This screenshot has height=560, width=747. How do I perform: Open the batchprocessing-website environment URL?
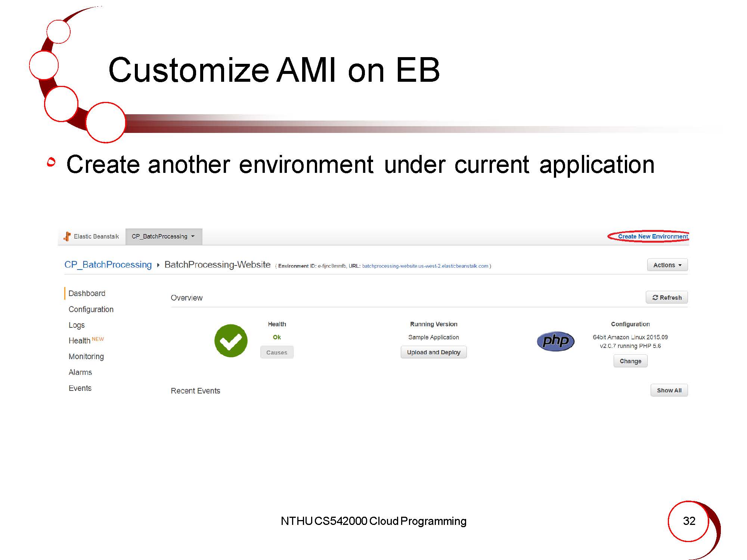click(x=425, y=266)
